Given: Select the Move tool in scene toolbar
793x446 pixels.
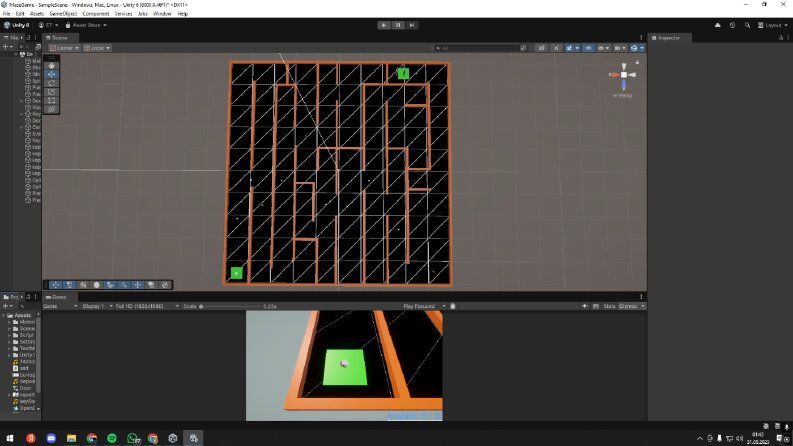Looking at the screenshot, I should coord(52,74).
